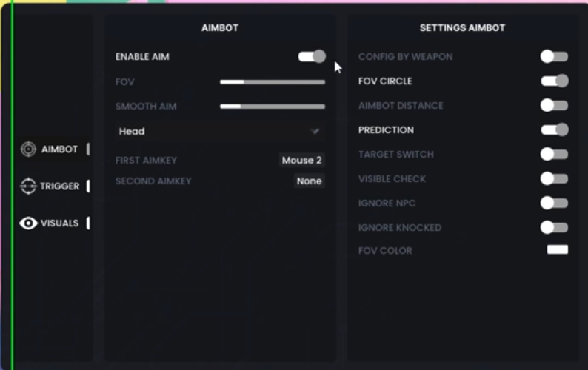This screenshot has height=370, width=588.
Task: Click the None second aimkey button
Action: (309, 181)
